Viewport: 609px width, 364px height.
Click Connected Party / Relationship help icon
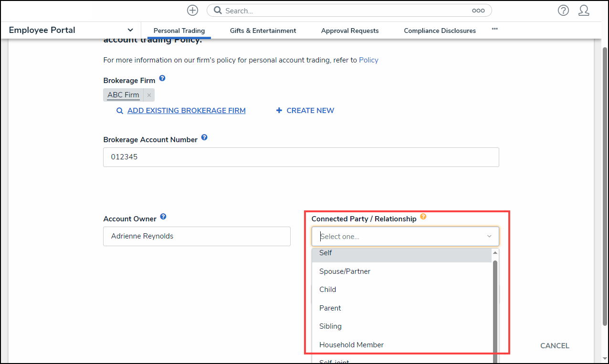423,217
